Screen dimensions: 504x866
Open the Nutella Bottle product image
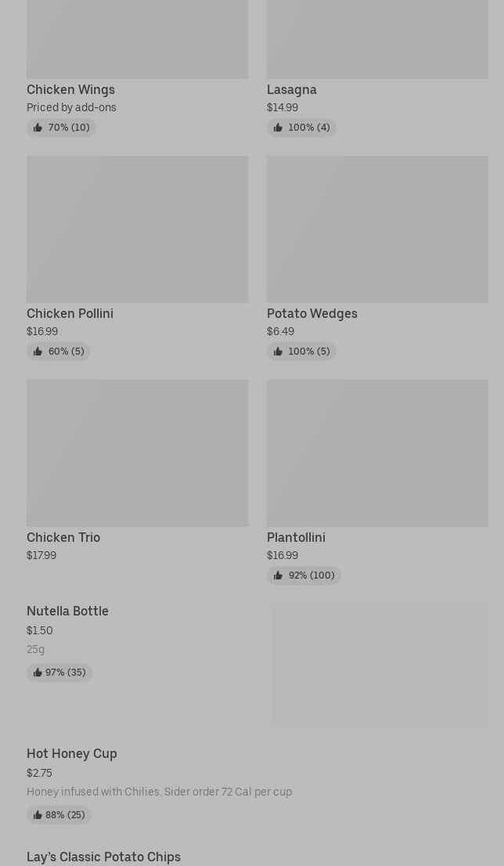click(x=380, y=665)
